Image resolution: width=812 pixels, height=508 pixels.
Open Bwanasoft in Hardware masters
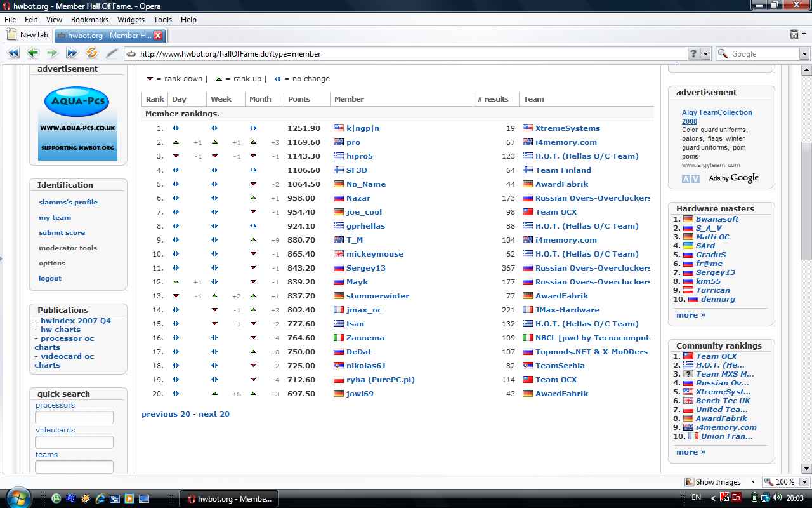point(717,219)
